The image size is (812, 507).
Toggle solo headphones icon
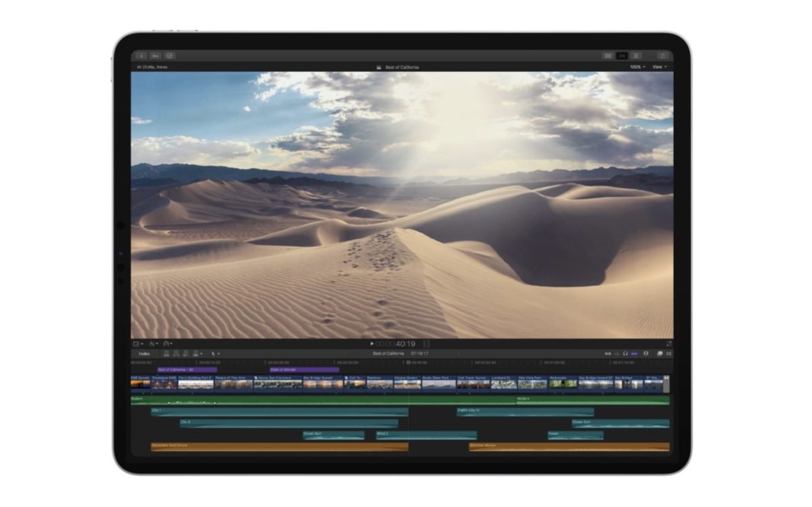click(625, 353)
